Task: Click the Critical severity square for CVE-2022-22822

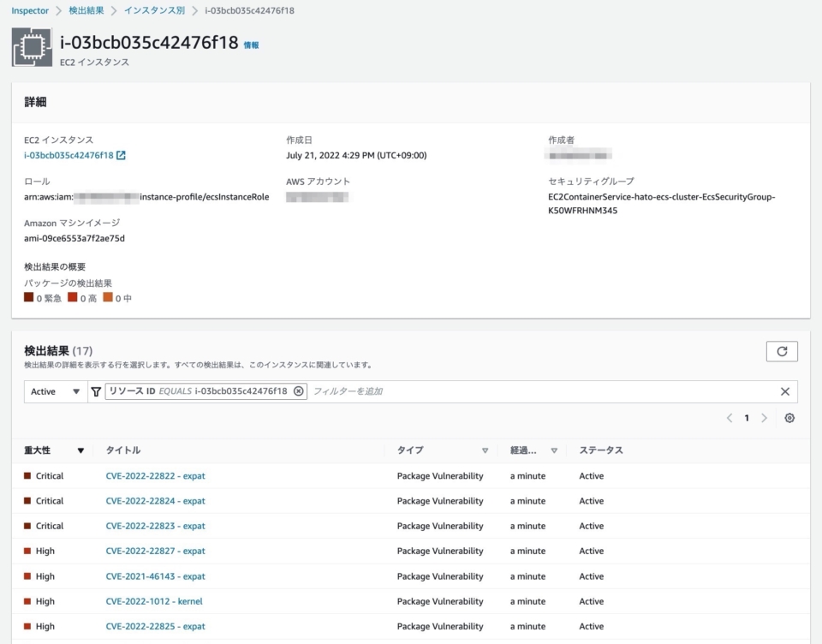Action: (29, 476)
